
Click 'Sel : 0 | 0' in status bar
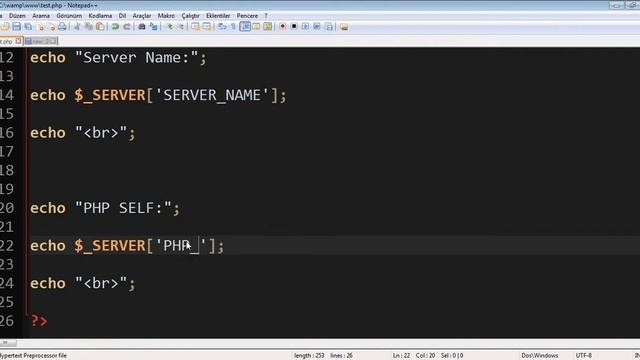click(452, 356)
